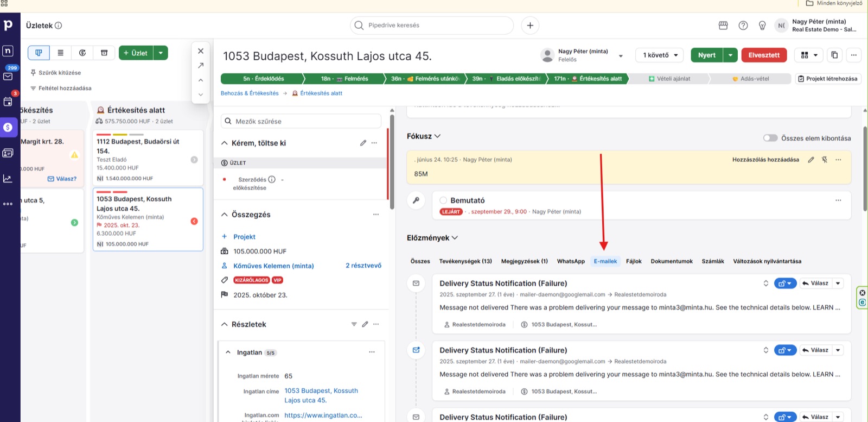Close the deal detail panel

pyautogui.click(x=201, y=51)
